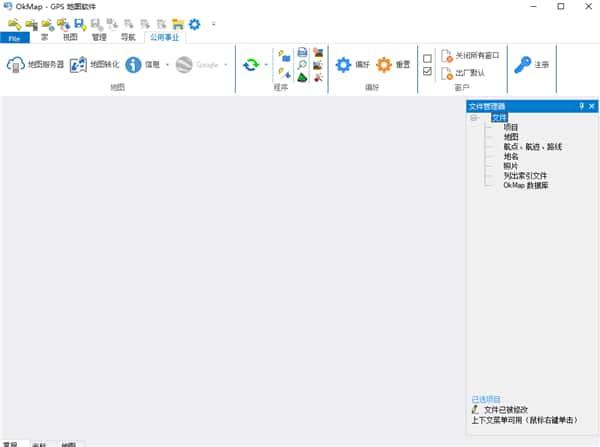Switch to the 视图 view tab
The image size is (600, 447).
point(70,37)
